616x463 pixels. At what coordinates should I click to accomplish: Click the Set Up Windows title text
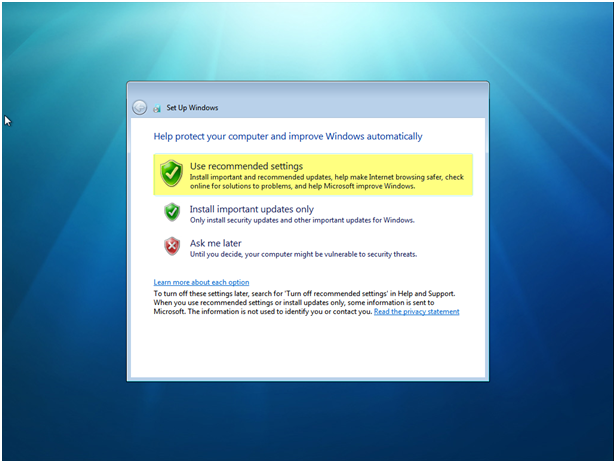192,108
